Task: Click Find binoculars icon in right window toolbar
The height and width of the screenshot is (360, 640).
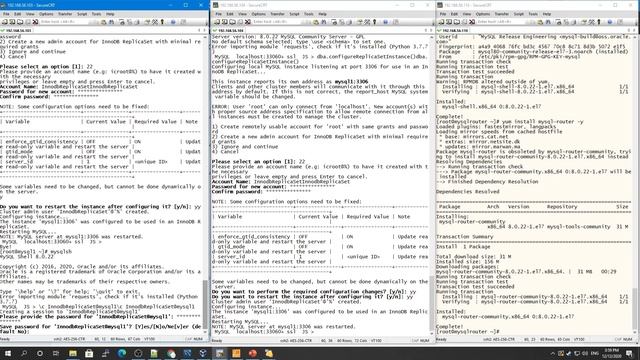Action: pos(548,22)
